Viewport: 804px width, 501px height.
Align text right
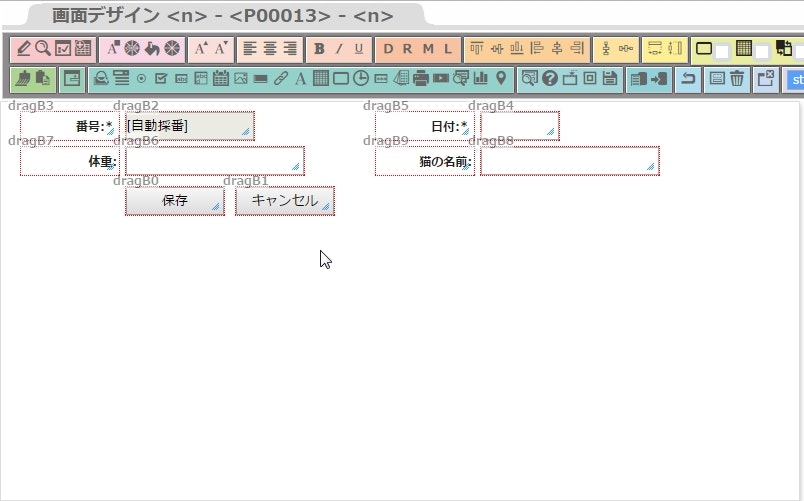290,49
